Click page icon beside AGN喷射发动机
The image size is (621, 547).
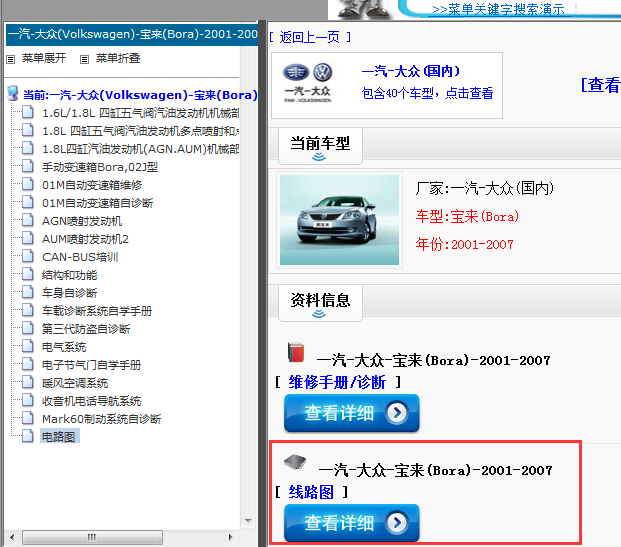coord(28,220)
